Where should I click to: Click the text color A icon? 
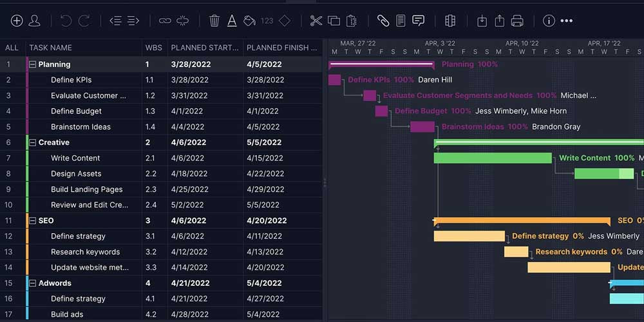coord(232,21)
